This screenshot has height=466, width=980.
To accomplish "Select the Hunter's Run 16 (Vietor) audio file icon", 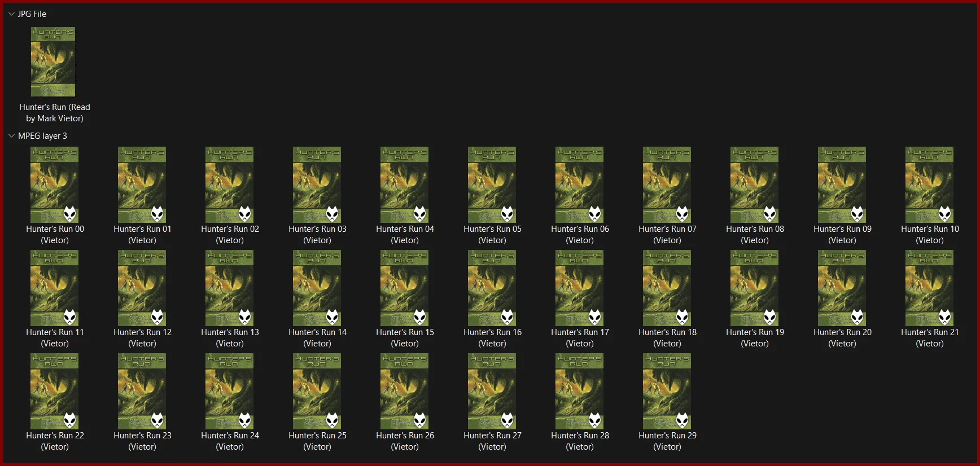I will 492,288.
